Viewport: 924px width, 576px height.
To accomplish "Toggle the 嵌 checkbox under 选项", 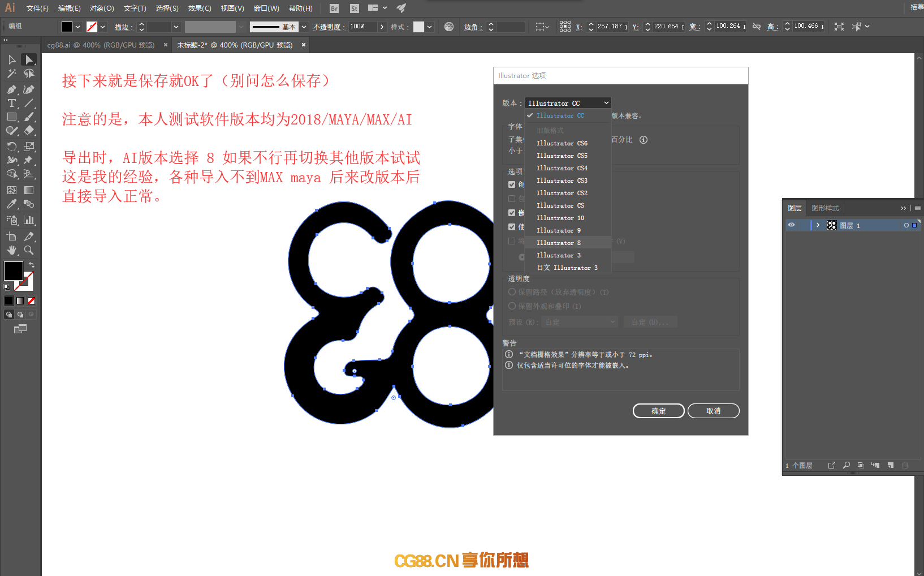I will [512, 213].
